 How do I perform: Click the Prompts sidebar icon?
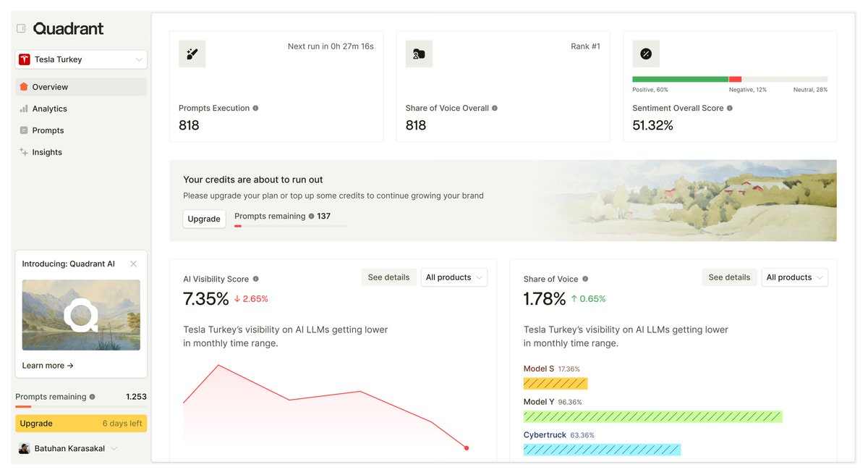24,130
